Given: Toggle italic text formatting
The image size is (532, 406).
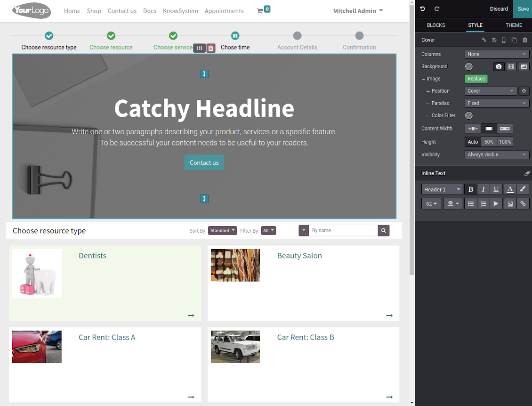Looking at the screenshot, I should pos(483,189).
